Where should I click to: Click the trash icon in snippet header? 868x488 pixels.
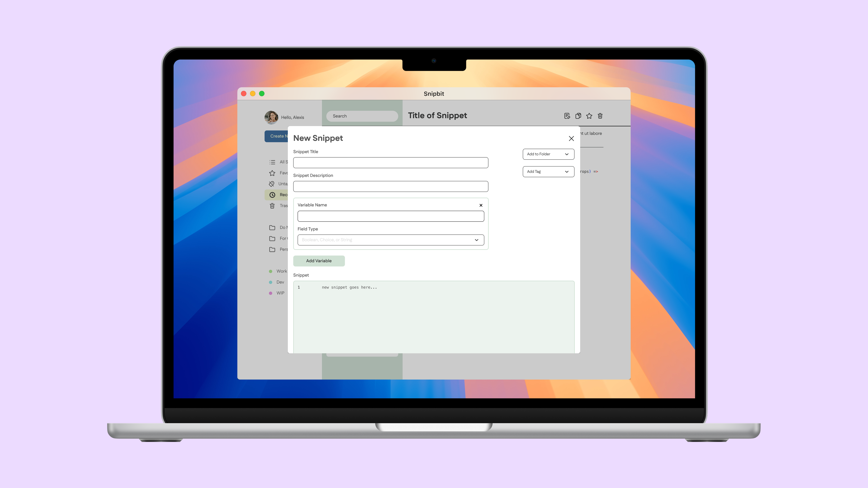click(x=600, y=116)
